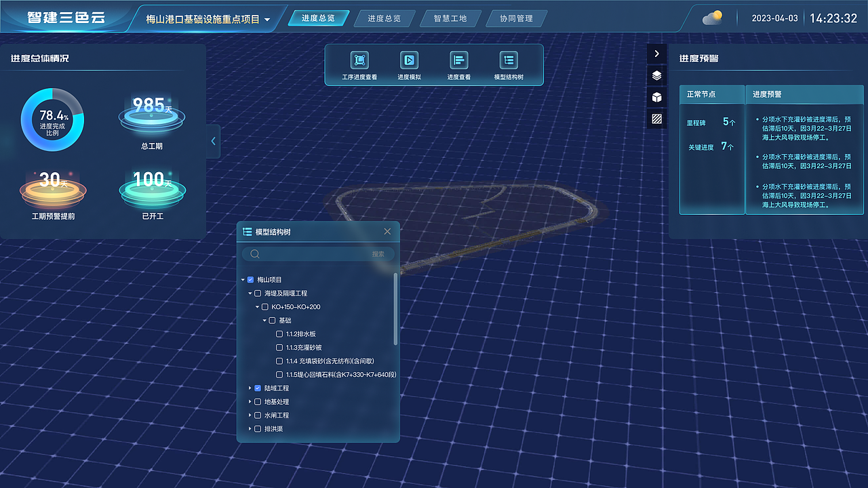Collapse the 基础 node arrow
The image size is (868, 488).
point(264,321)
